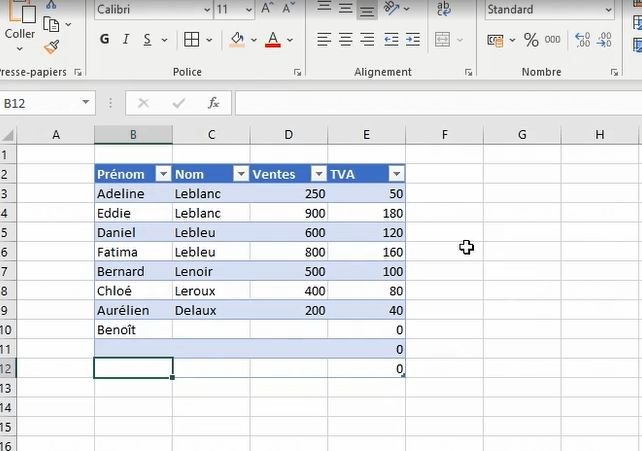642x451 pixels.
Task: Open Alignement dialog launcher
Action: pos(468,72)
